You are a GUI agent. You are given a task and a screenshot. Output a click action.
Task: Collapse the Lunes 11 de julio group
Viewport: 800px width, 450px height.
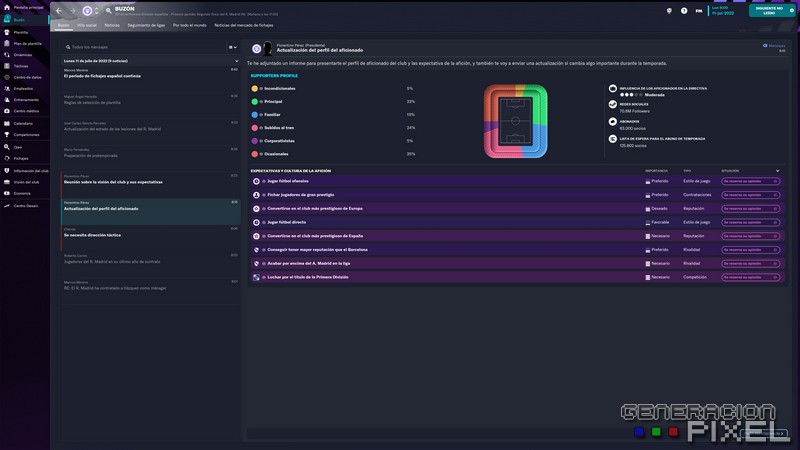(x=236, y=61)
